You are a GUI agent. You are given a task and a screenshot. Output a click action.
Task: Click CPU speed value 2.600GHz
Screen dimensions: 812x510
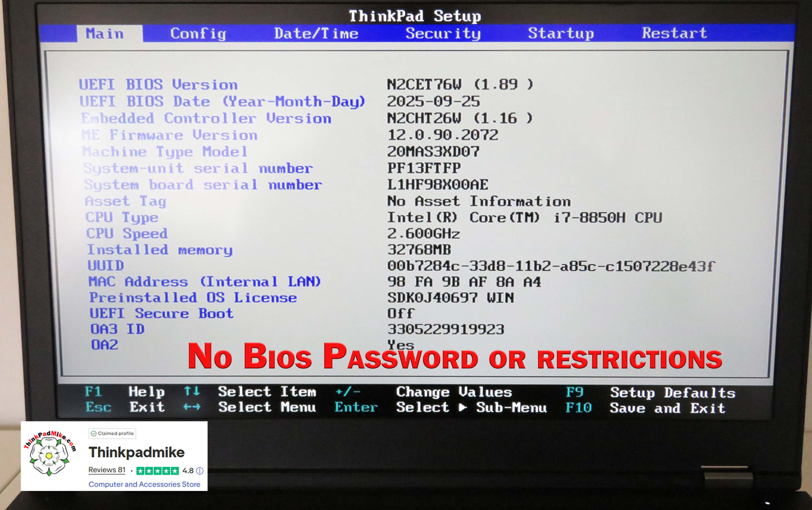coord(424,234)
